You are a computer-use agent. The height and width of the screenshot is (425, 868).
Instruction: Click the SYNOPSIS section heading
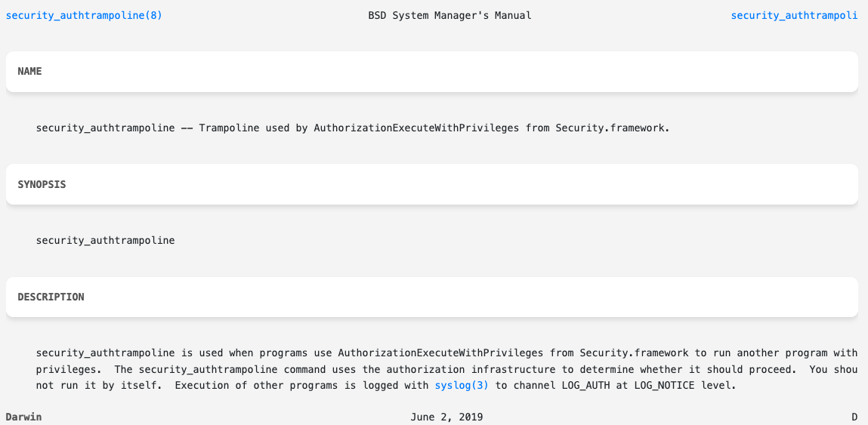[x=42, y=184]
